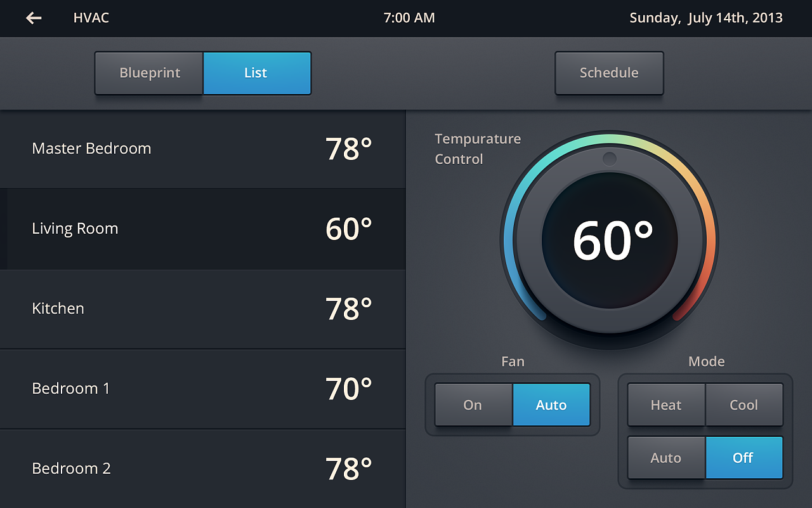Set Mode to Cool
The height and width of the screenshot is (508, 812).
pos(744,405)
